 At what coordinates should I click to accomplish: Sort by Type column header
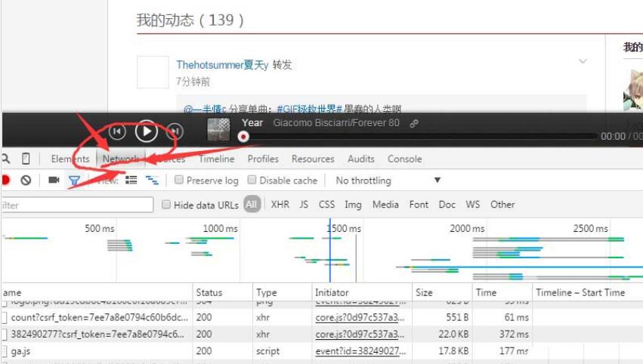282,292
